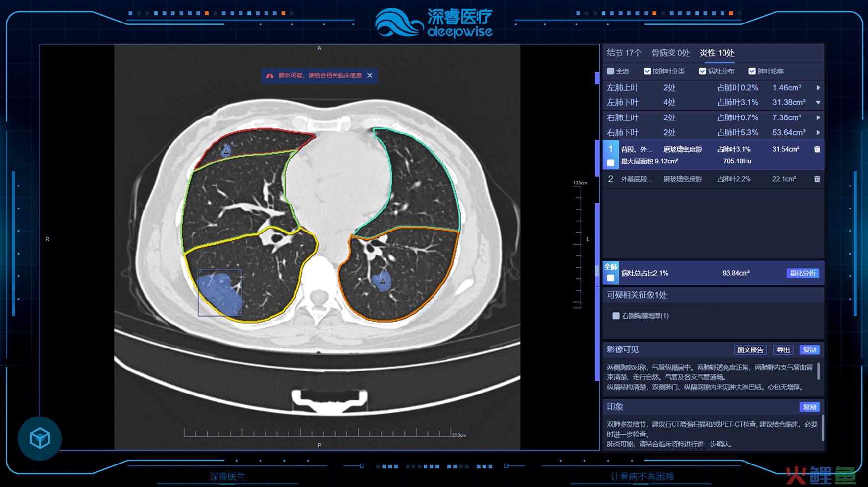
Task: Select the large blue lesion in right lower lobe
Action: pos(220,293)
